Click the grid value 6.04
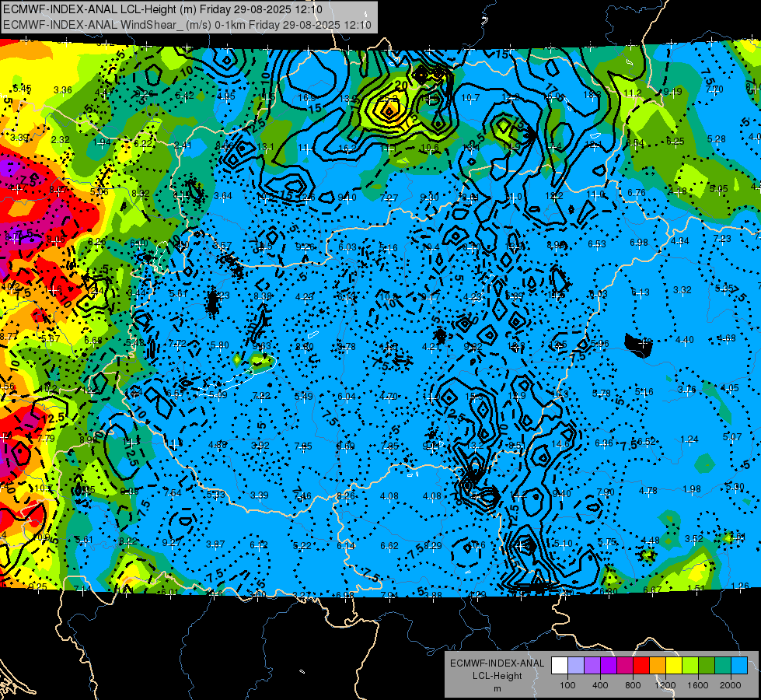 pyautogui.click(x=347, y=397)
